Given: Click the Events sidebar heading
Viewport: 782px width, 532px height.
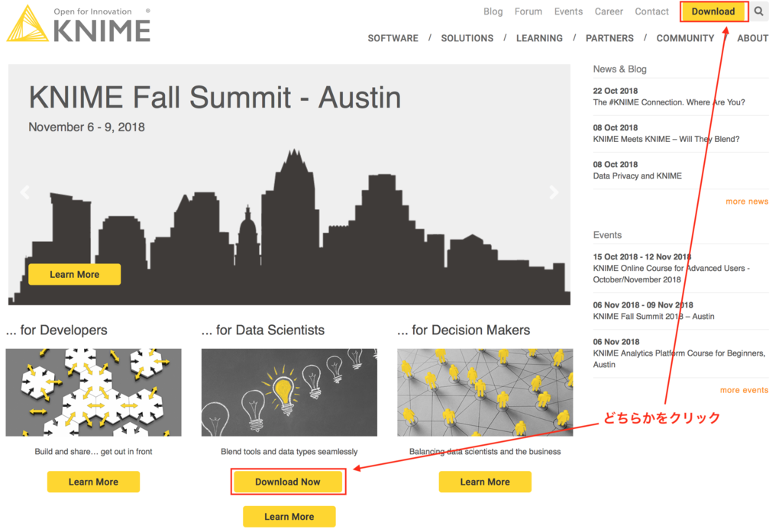Looking at the screenshot, I should (x=607, y=235).
